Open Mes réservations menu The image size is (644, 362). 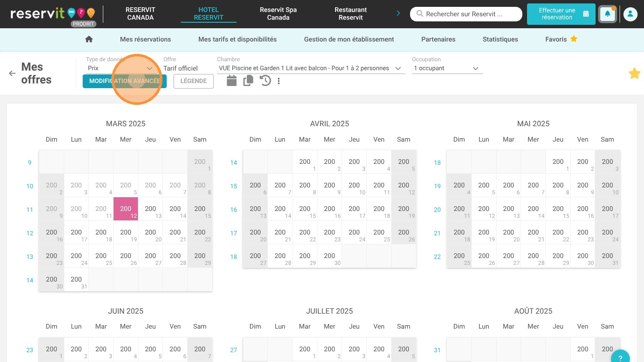pyautogui.click(x=145, y=39)
